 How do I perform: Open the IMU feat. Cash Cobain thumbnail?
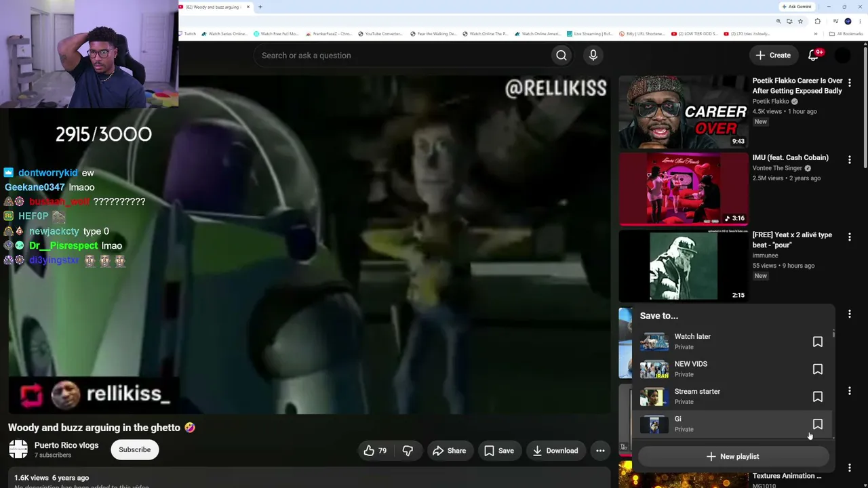pos(684,189)
